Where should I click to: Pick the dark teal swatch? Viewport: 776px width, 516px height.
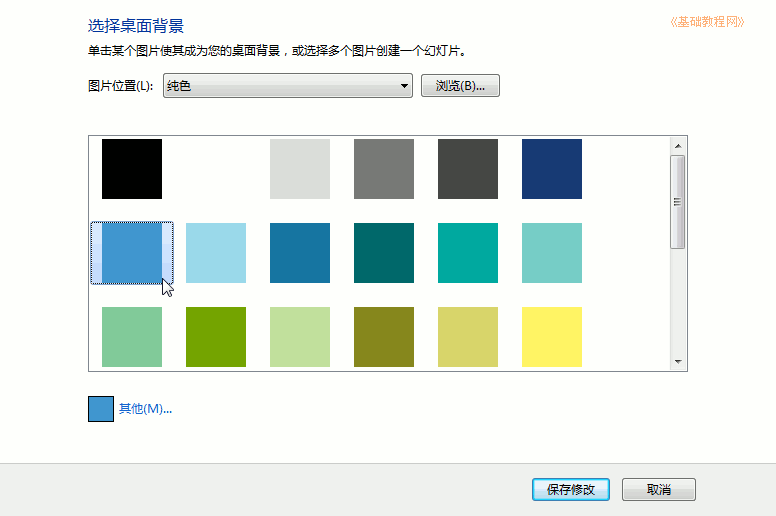384,253
